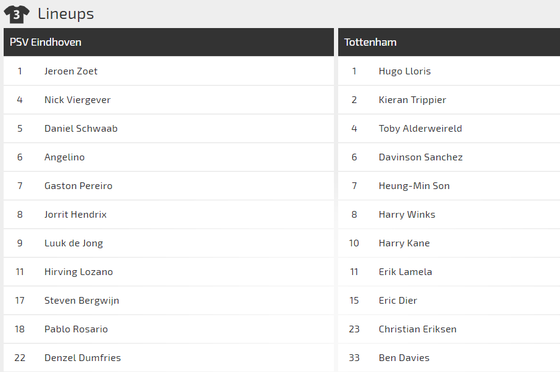Click the Lineups jersey icon
This screenshot has width=560, height=372.
coord(16,14)
